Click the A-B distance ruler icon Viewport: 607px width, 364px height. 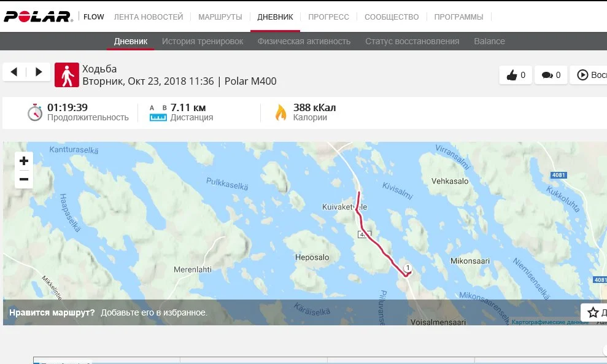158,113
